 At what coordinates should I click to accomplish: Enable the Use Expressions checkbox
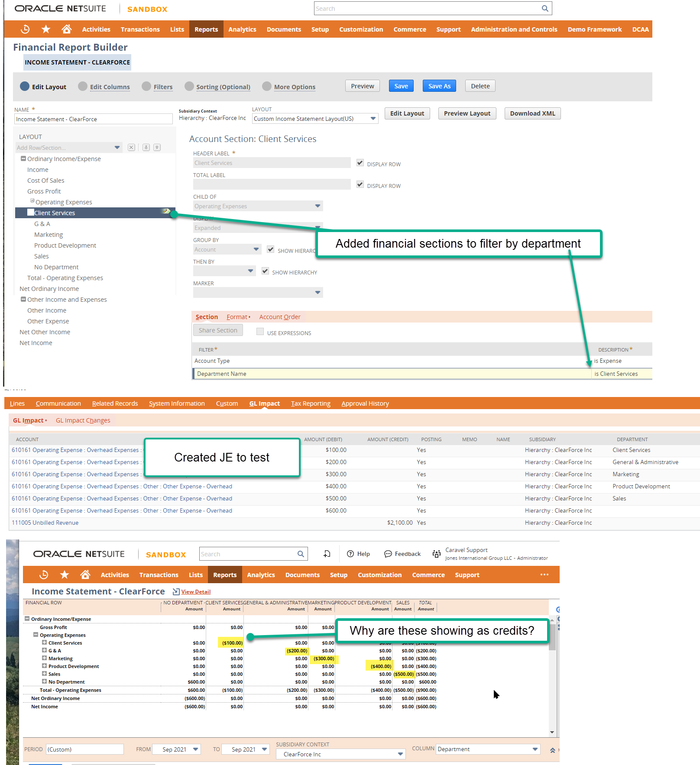260,332
